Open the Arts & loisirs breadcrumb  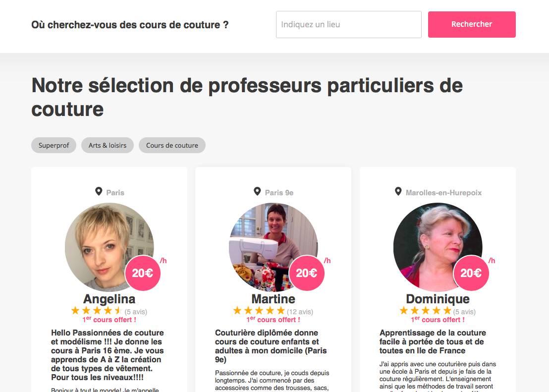[108, 145]
